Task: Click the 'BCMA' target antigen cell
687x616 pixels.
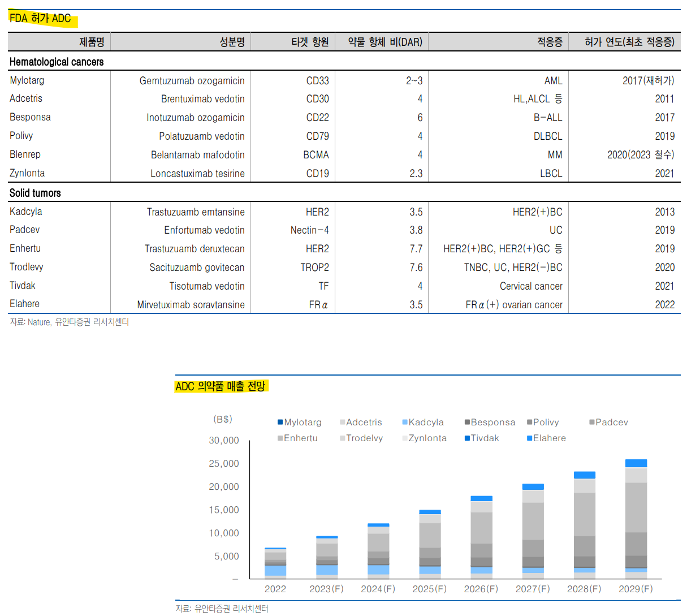Action: (x=316, y=155)
